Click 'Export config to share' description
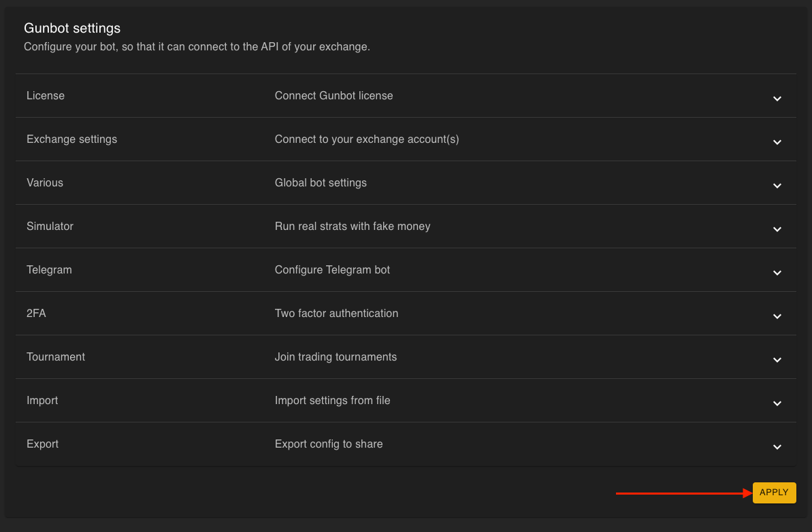Screen dimensions: 812x532 click(328, 444)
